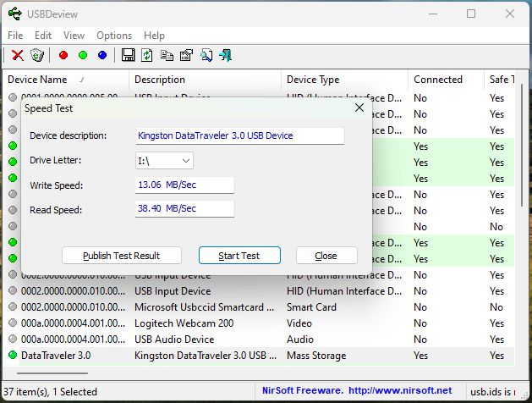Click the Audio device type cell
The image size is (532, 403).
click(x=300, y=340)
